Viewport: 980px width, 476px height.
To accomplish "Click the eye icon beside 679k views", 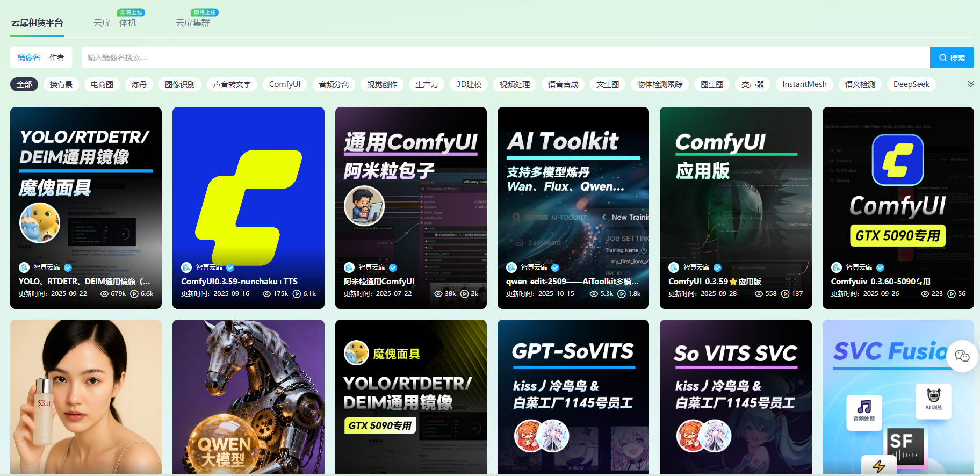I will (x=105, y=294).
